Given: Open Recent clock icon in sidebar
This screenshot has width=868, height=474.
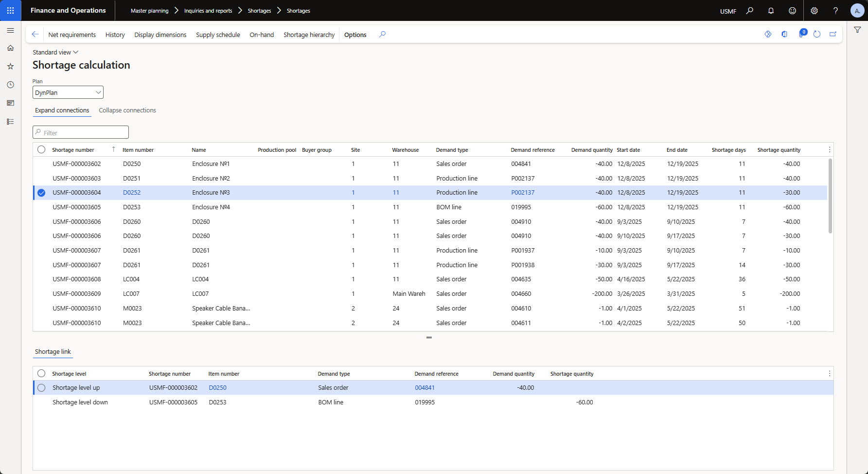Looking at the screenshot, I should [10, 85].
